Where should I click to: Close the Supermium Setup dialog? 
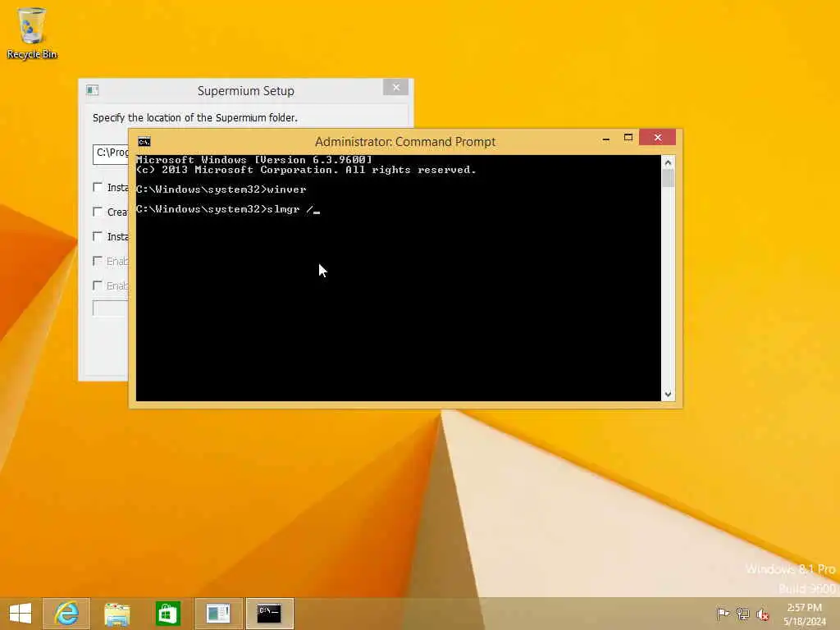pyautogui.click(x=396, y=87)
